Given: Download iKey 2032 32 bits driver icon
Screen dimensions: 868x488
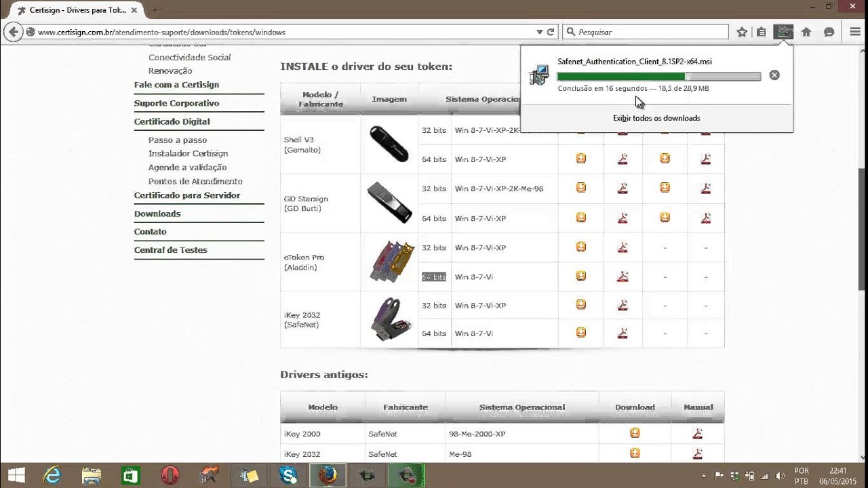Looking at the screenshot, I should pos(581,305).
